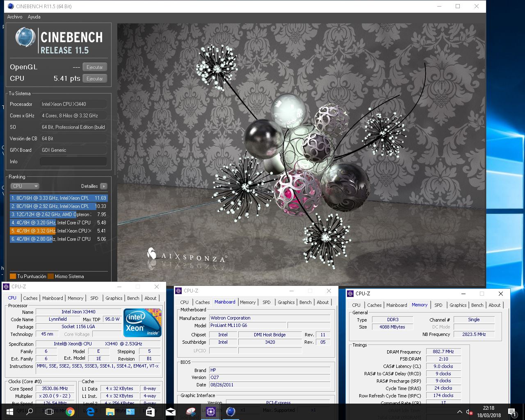Click BIOS Date value 08/26/2011
The image size is (525, 420).
click(269, 385)
